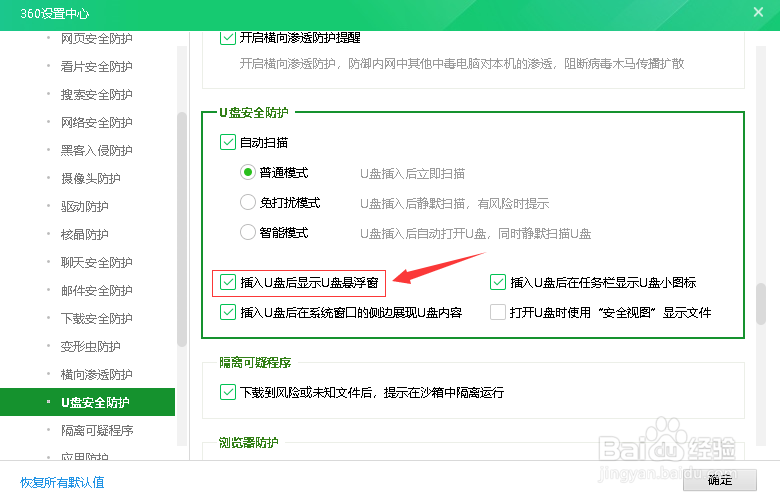The image size is (780, 500).
Task: Open 网络安全防护 sidebar item
Action: [97, 122]
